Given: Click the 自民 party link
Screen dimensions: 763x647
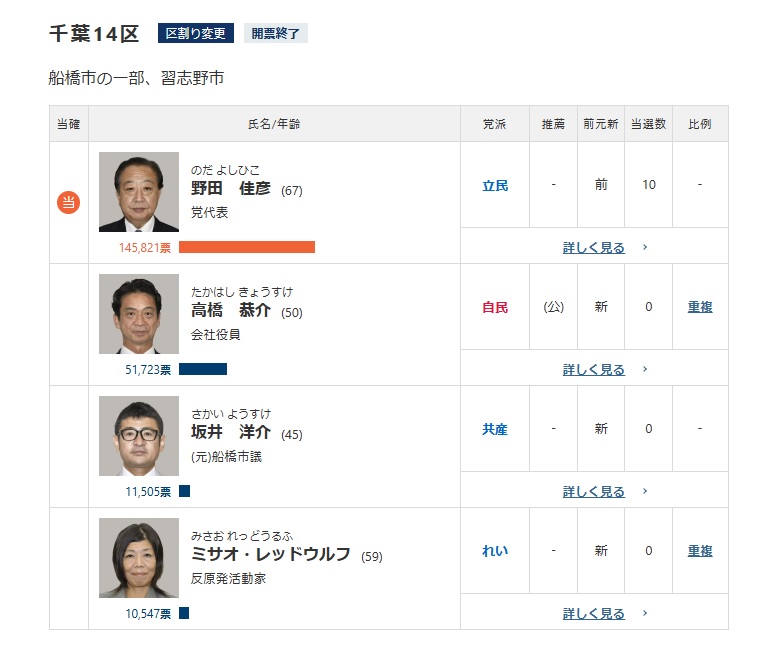Looking at the screenshot, I should (495, 307).
